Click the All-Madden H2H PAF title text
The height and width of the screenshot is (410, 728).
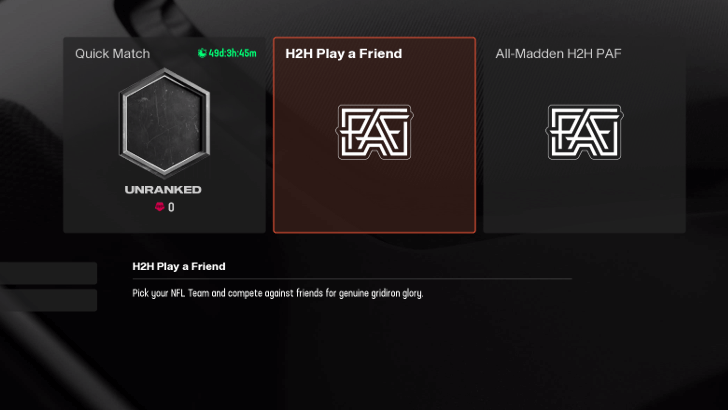(x=558, y=53)
